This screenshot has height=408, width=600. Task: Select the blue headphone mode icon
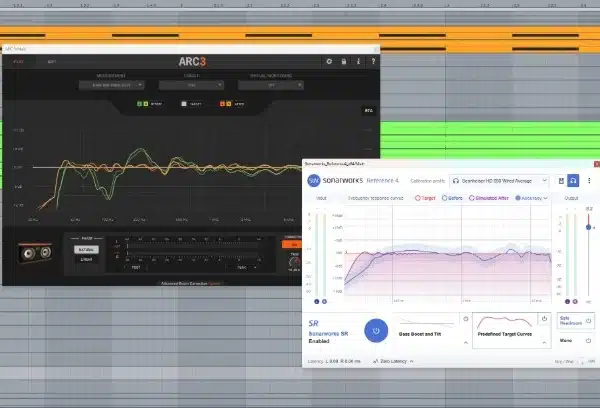click(x=573, y=181)
